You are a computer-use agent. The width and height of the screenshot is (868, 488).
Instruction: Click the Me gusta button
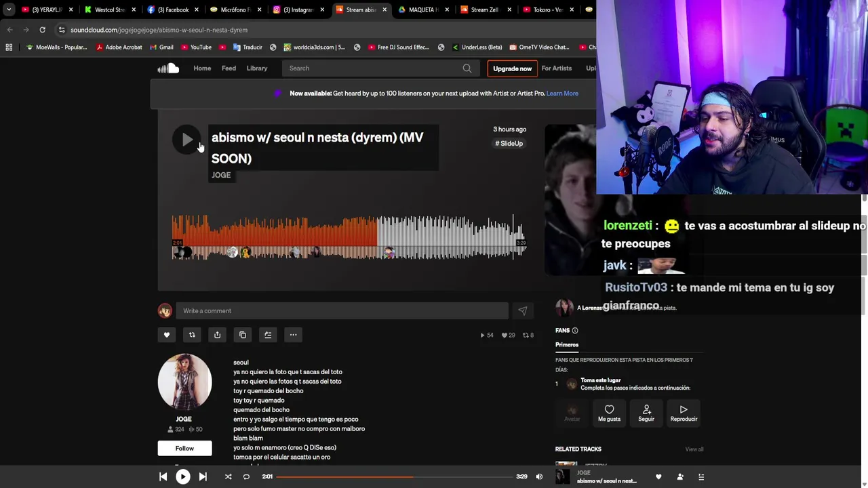click(x=609, y=413)
